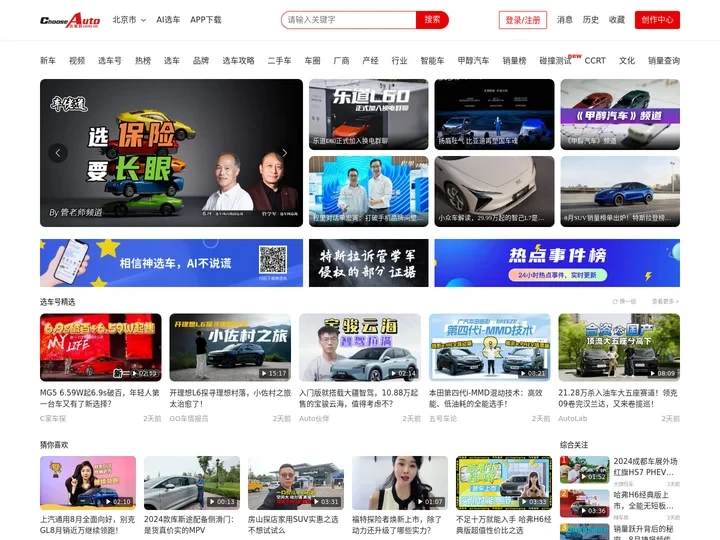The height and width of the screenshot is (540, 720).
Task: Select the CCRT nav tab
Action: pyautogui.click(x=595, y=61)
